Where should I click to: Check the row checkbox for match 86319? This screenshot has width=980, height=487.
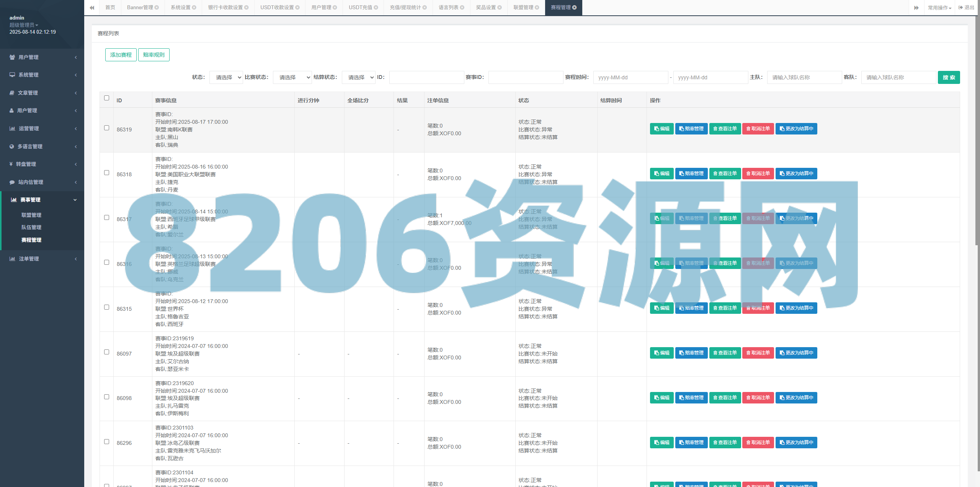tap(106, 128)
